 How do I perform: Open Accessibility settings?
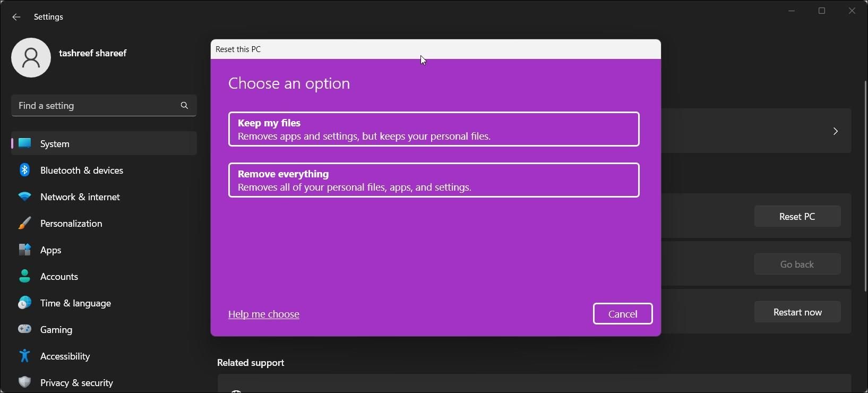click(x=104, y=356)
